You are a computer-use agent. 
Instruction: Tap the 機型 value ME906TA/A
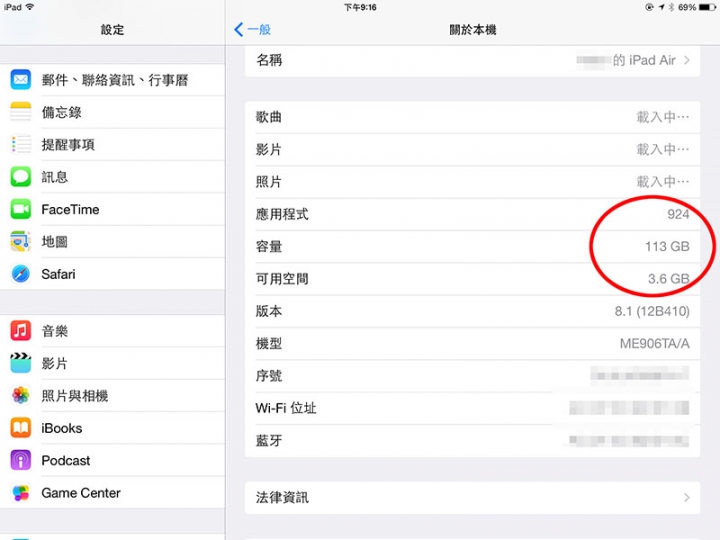(655, 343)
